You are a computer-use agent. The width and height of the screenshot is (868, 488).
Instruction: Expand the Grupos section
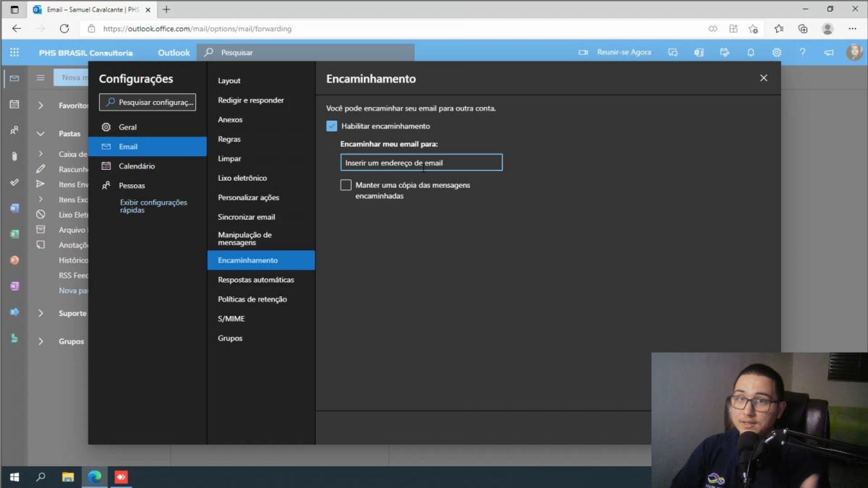(x=41, y=341)
